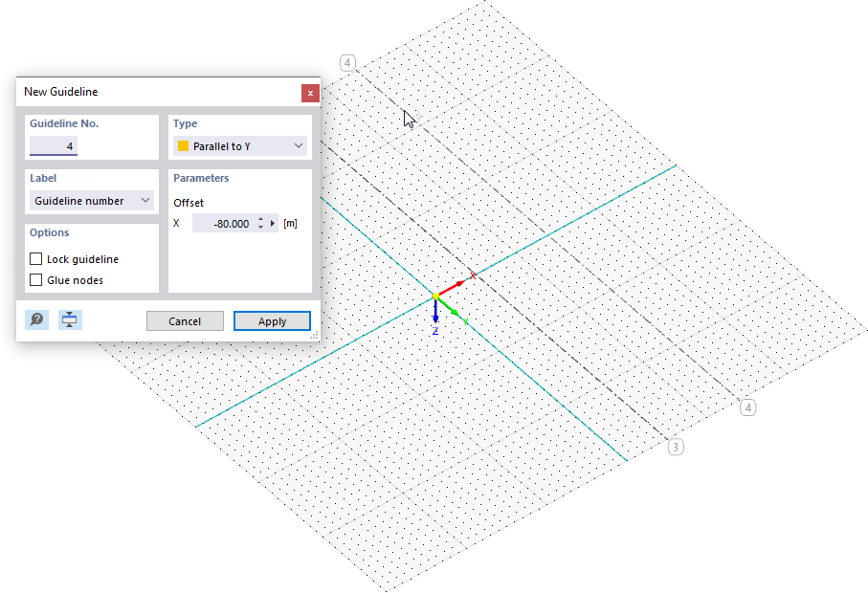Apply the new guideline settings
Screen dimensions: 868x593
272,320
